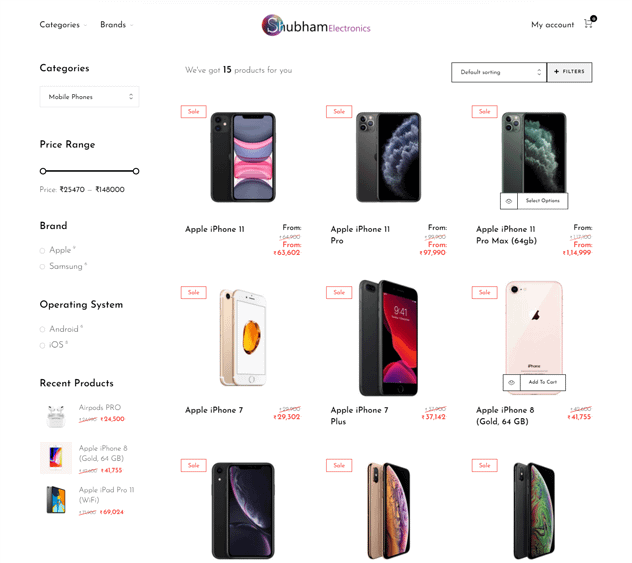Viewport: 632px width, 563px height.
Task: Quick view iPhone 8 Gold eye icon
Action: (511, 382)
